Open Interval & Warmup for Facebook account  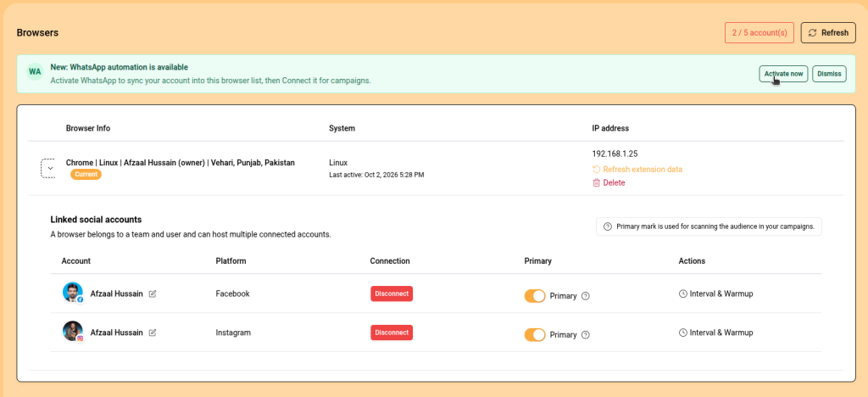tap(715, 294)
